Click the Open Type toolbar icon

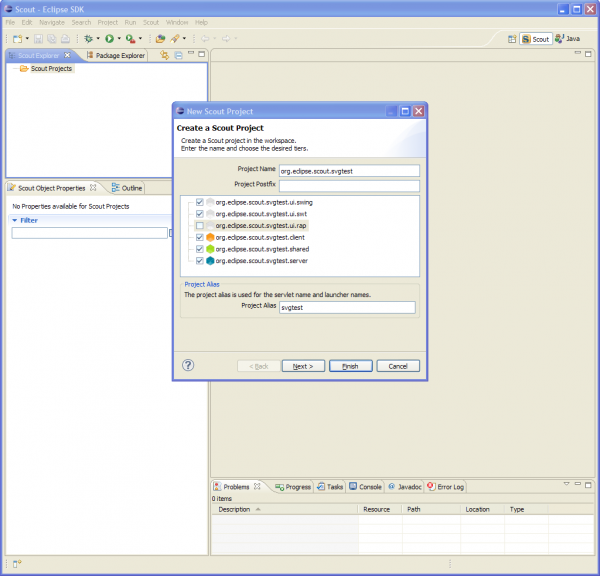click(160, 39)
